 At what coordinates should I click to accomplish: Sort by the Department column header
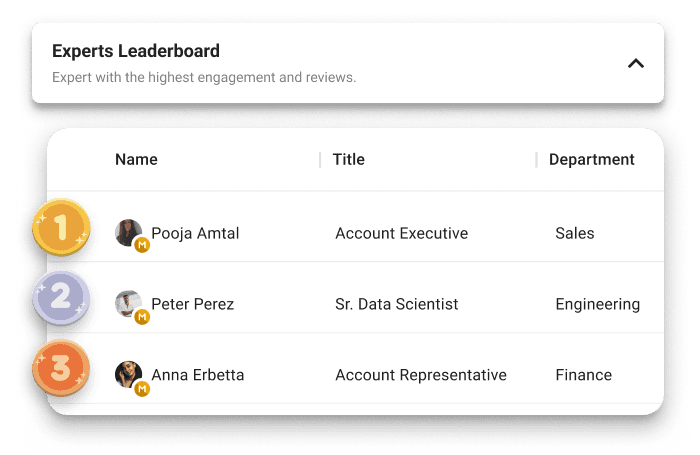point(591,159)
